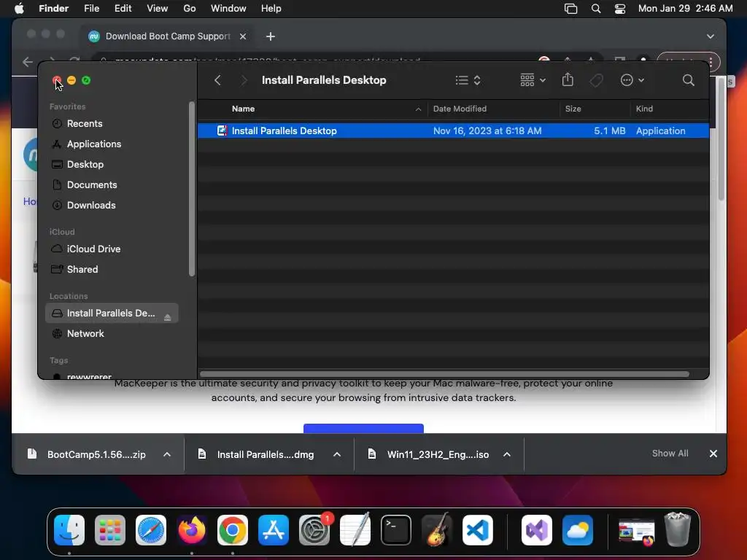The width and height of the screenshot is (747, 560).
Task: Click the Stage Manager menu bar icon
Action: (x=570, y=9)
